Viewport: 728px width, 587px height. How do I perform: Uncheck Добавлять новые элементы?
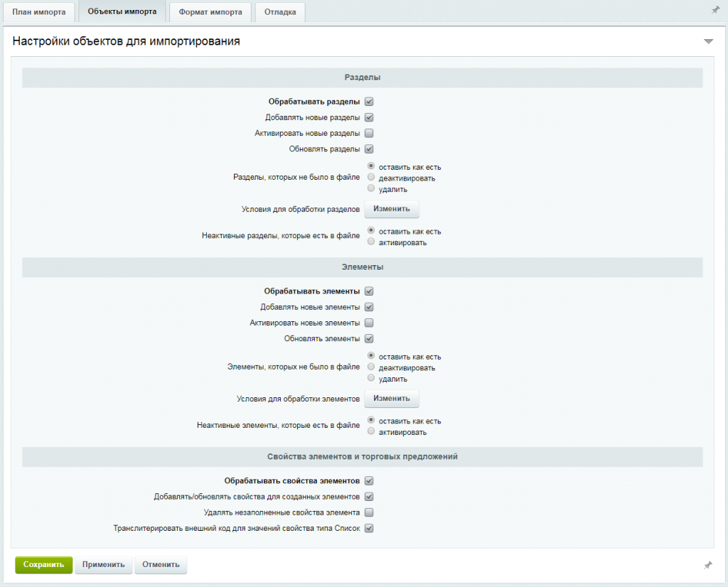[x=369, y=307]
